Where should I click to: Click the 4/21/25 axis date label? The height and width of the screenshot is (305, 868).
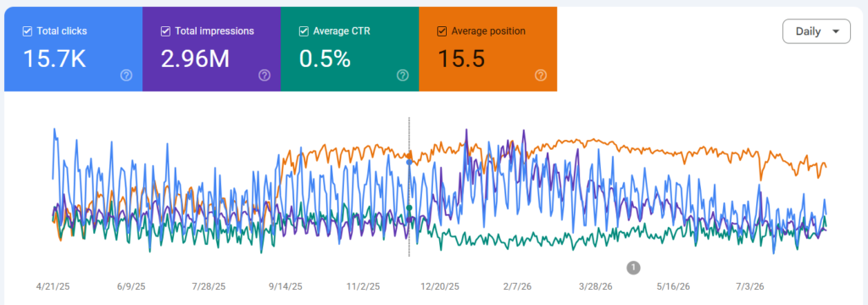53,286
